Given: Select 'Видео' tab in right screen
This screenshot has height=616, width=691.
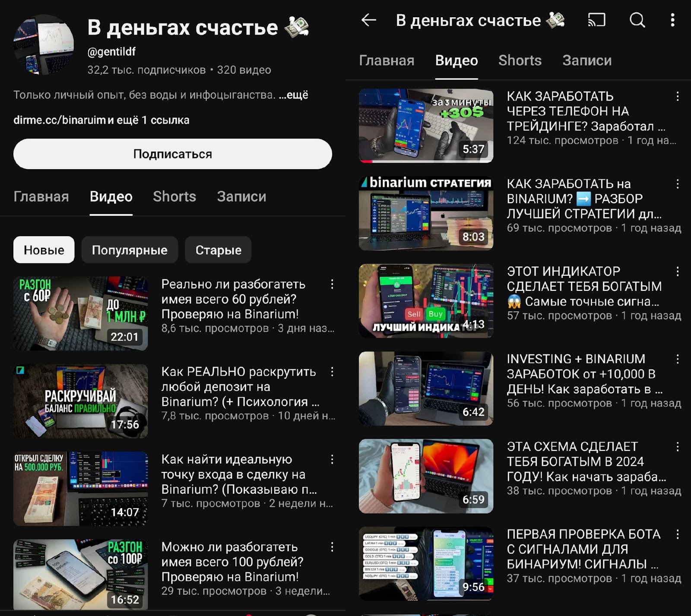Looking at the screenshot, I should pyautogui.click(x=456, y=60).
